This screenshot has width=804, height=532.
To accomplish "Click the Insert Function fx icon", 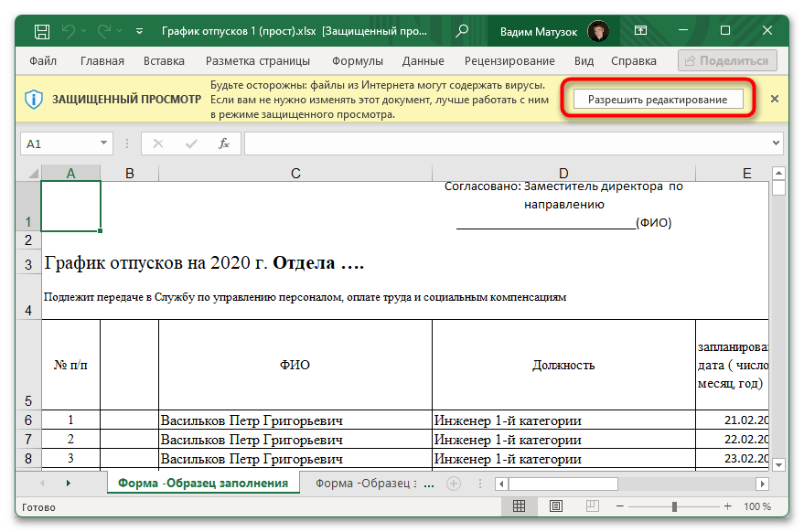I will (x=223, y=144).
